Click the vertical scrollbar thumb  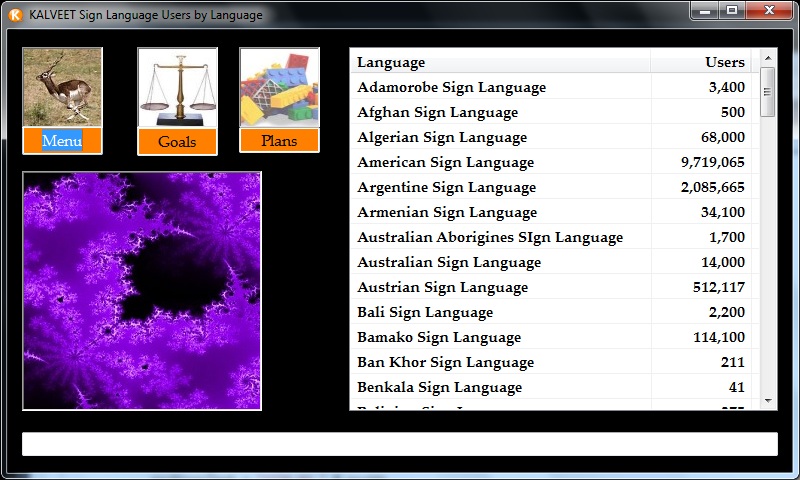(768, 92)
